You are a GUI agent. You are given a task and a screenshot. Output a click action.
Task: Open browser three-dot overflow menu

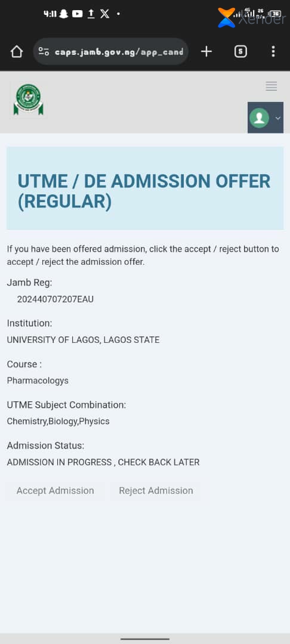tap(273, 51)
